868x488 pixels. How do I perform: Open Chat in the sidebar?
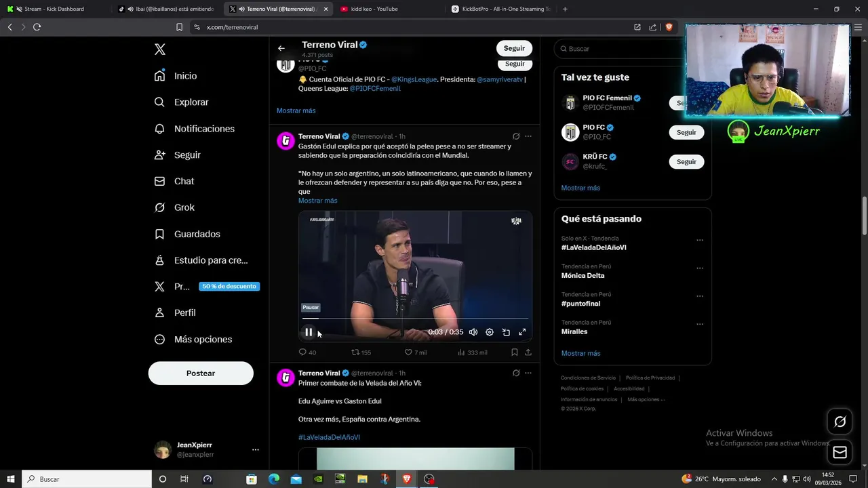click(174, 181)
